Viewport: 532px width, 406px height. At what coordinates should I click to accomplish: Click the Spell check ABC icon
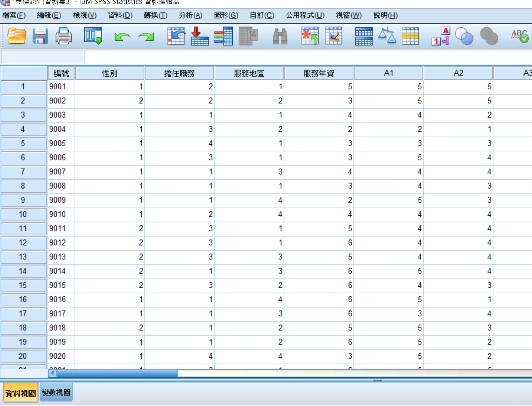tap(519, 36)
